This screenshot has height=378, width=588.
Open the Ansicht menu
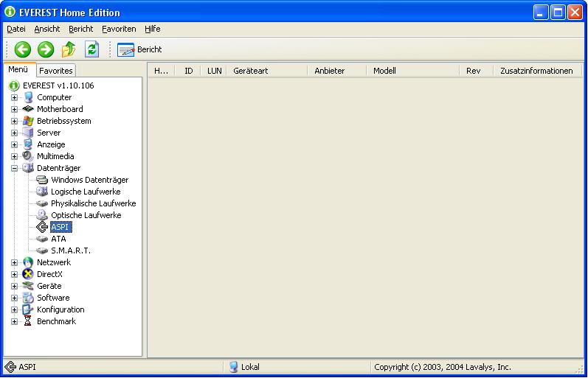[47, 29]
